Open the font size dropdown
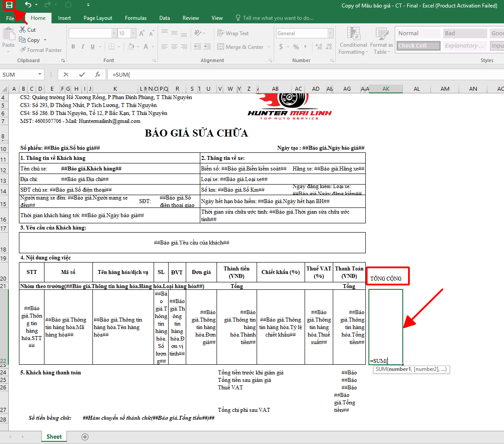Screen dimensions: 504x444 click(x=133, y=33)
